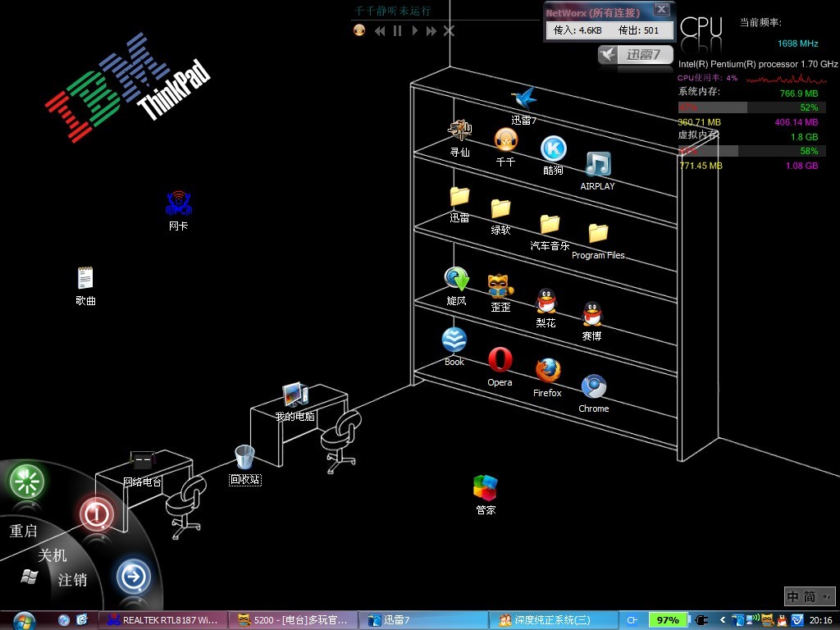Click the 97% battery indicator

click(x=668, y=620)
